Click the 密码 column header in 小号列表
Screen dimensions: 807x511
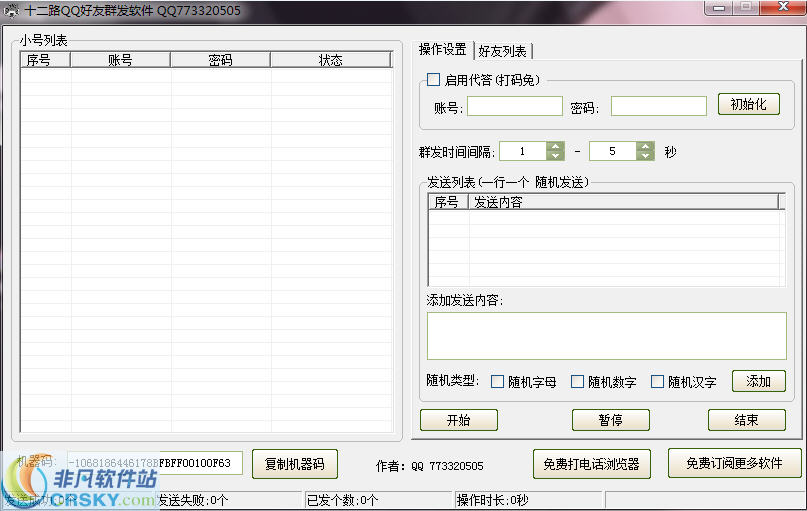pyautogui.click(x=220, y=60)
